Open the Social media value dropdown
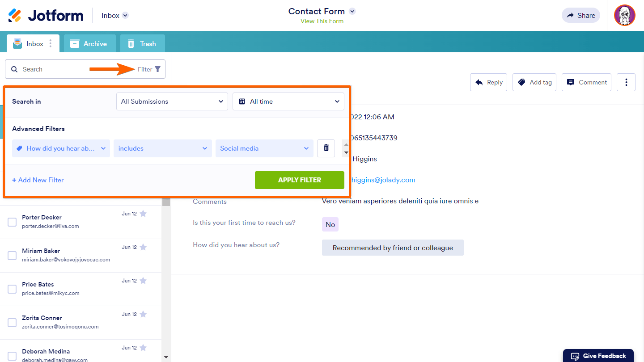The width and height of the screenshot is (644, 362). click(264, 148)
